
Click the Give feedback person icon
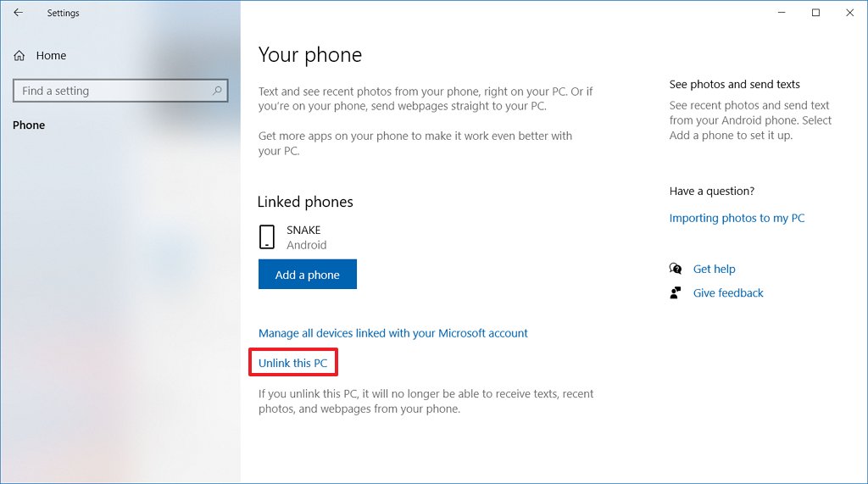676,292
